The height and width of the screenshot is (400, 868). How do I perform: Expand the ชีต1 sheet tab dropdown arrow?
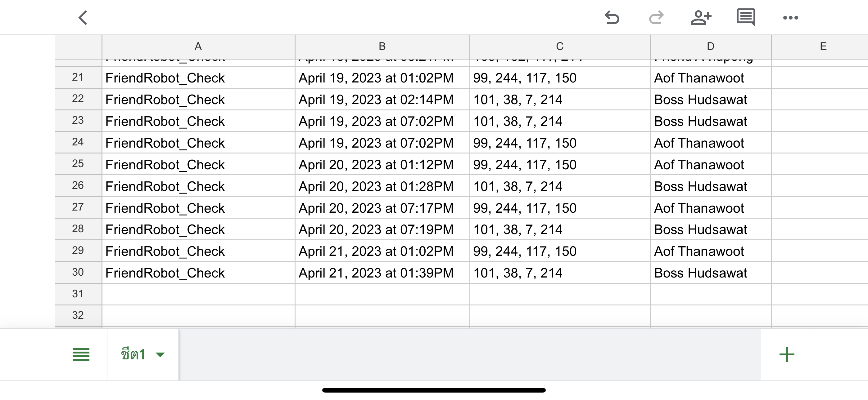(160, 354)
